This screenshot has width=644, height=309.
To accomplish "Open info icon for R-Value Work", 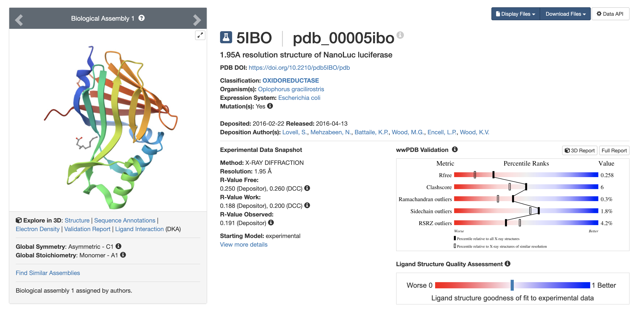I will 307,205.
